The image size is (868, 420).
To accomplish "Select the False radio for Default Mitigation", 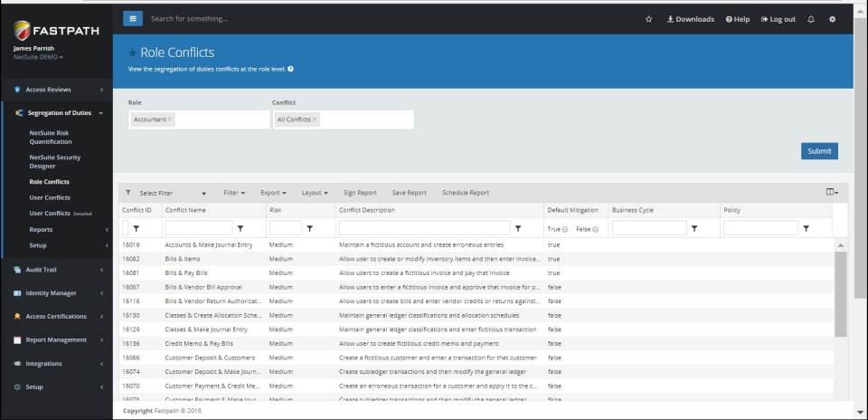I will click(595, 229).
